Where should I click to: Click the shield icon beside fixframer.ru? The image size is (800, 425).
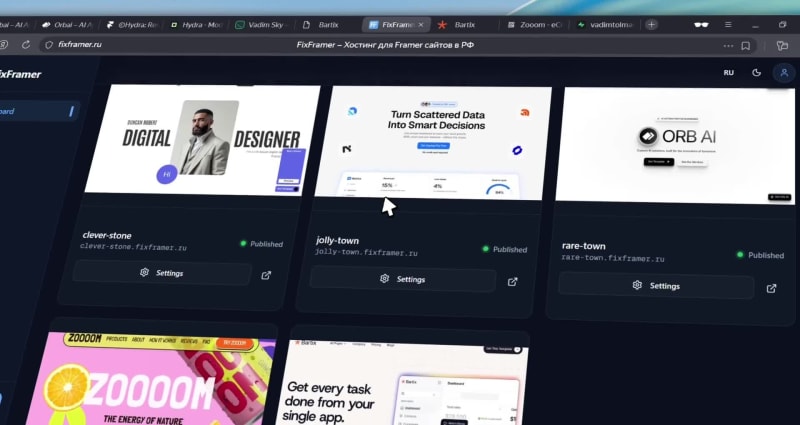(x=49, y=45)
